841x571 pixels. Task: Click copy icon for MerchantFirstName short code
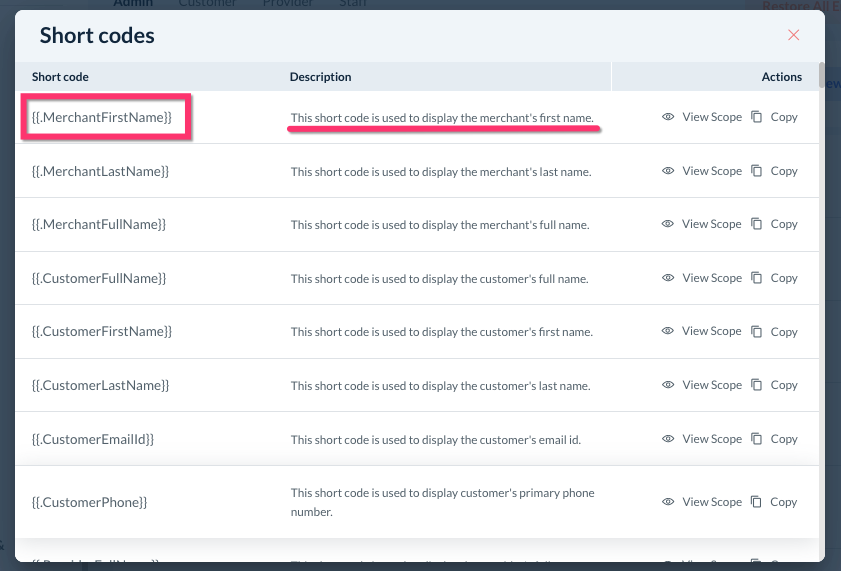point(757,117)
